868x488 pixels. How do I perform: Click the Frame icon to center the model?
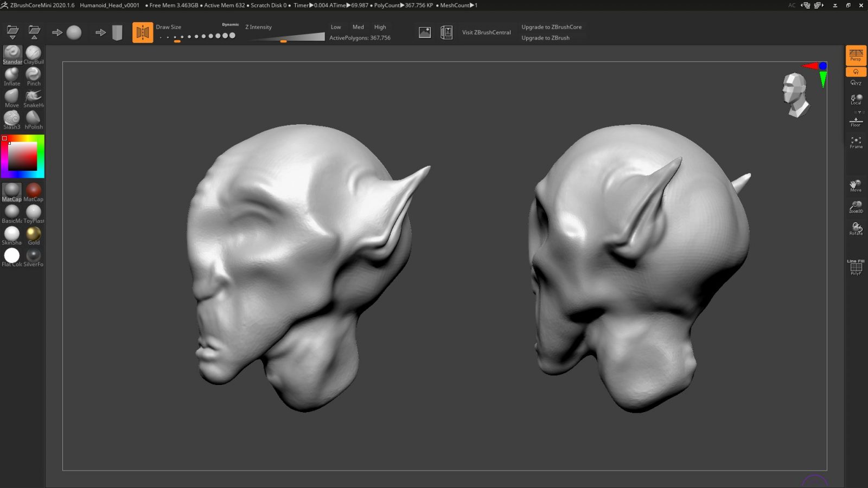point(856,141)
